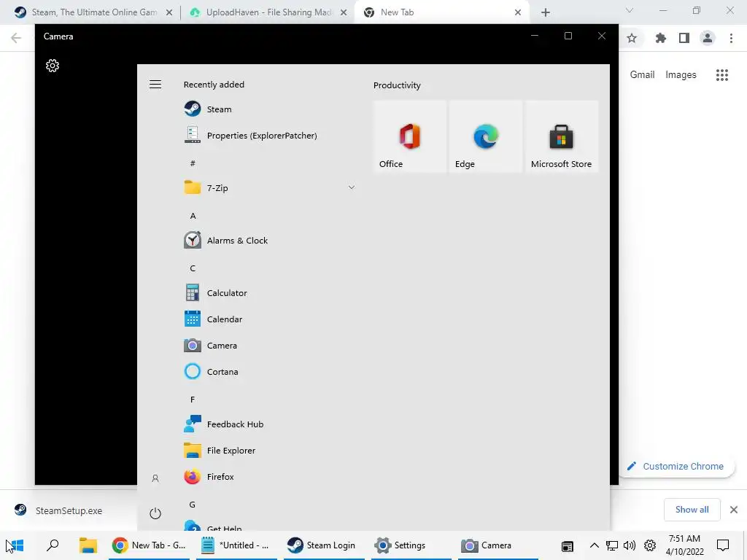Screen dimensions: 747x560
Task: Launch Alarms & Clock app
Action: coord(270,241)
